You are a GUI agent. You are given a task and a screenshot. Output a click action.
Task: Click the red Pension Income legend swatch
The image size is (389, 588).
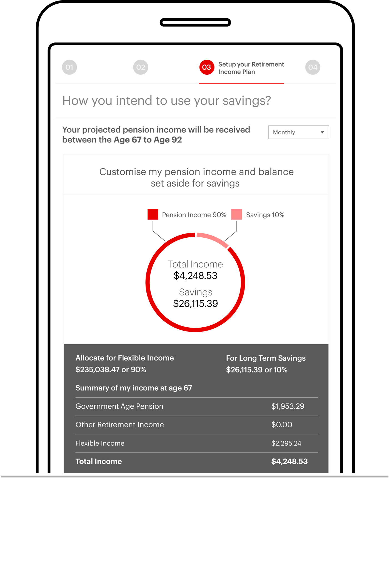(x=153, y=214)
